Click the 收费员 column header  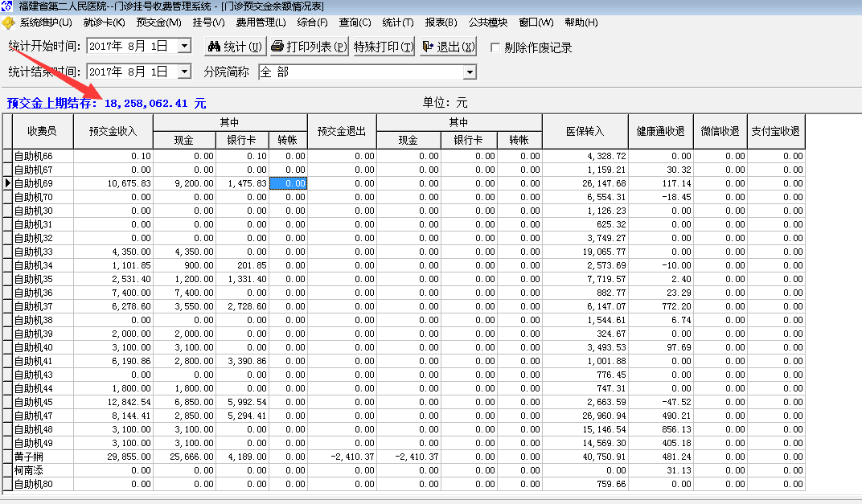(x=43, y=131)
